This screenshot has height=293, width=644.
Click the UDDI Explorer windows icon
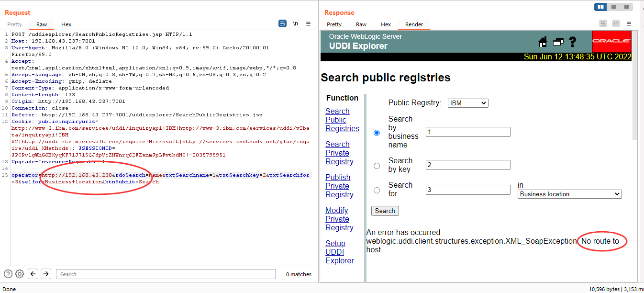pos(558,42)
